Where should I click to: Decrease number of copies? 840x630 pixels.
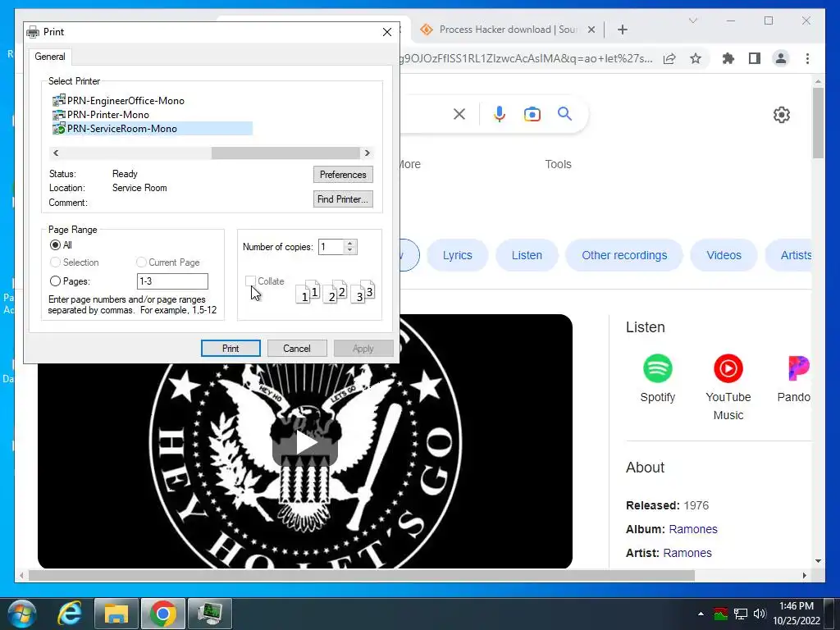pos(349,251)
